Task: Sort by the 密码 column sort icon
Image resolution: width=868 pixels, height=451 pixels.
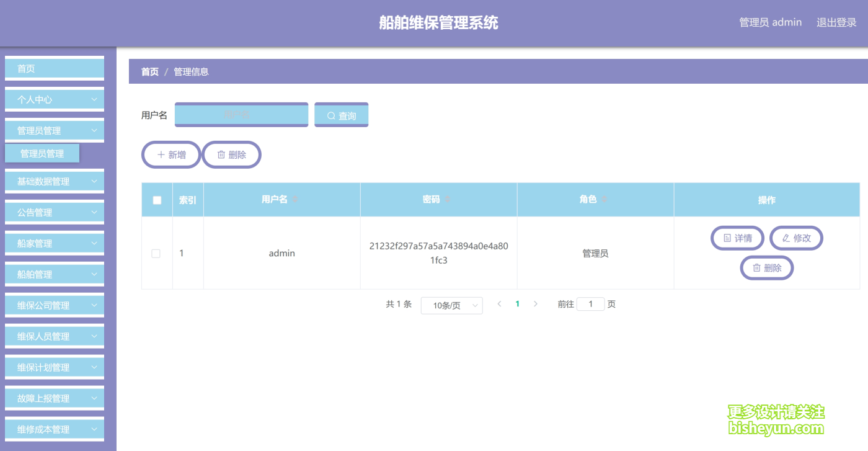Action: click(x=447, y=199)
